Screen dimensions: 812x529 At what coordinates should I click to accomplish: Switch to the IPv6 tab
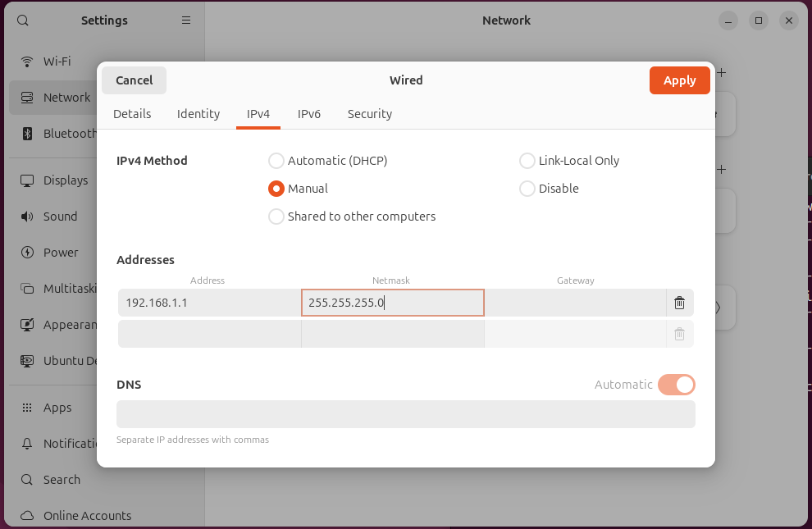[308, 114]
